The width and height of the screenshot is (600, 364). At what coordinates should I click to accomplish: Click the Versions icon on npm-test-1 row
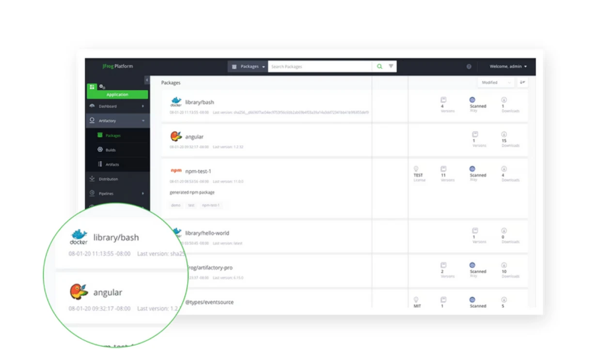[443, 169]
